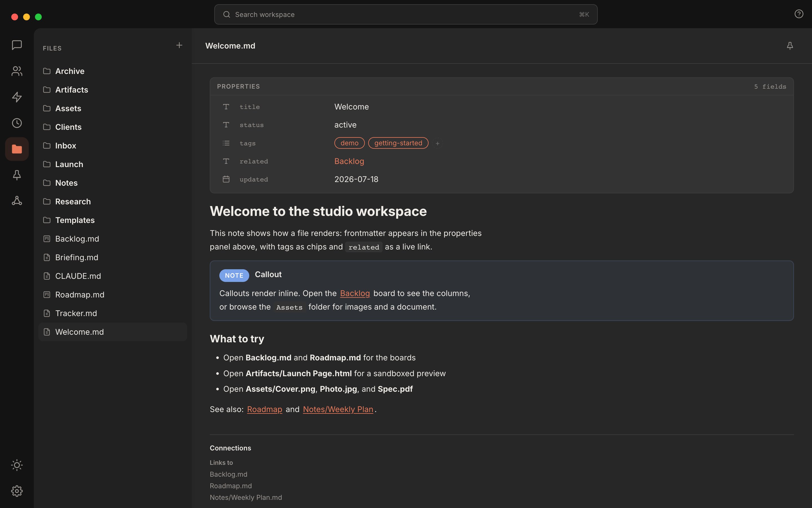This screenshot has width=812, height=508.
Task: Open Tracker.md in file list
Action: tap(113, 314)
